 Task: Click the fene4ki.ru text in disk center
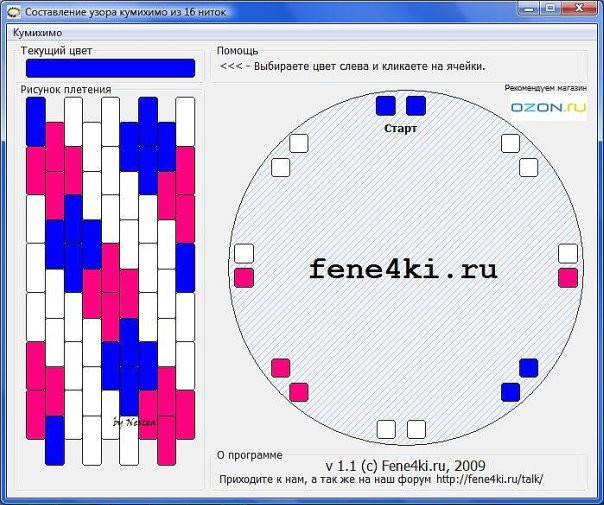pos(403,269)
